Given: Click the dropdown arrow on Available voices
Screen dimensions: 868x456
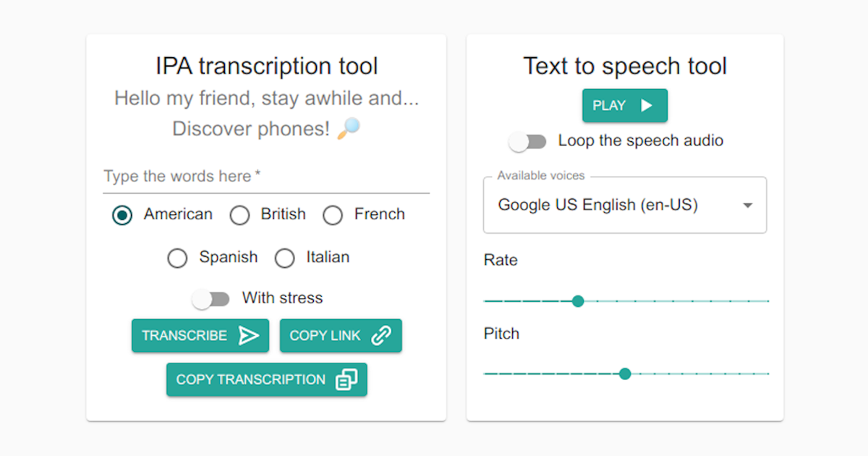Looking at the screenshot, I should point(748,205).
